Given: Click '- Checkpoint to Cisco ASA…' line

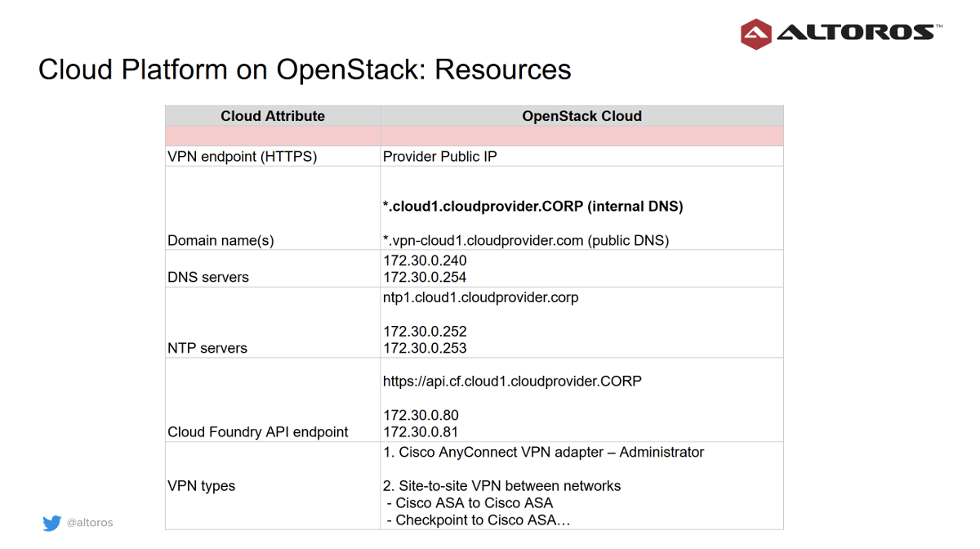Looking at the screenshot, I should (x=478, y=520).
